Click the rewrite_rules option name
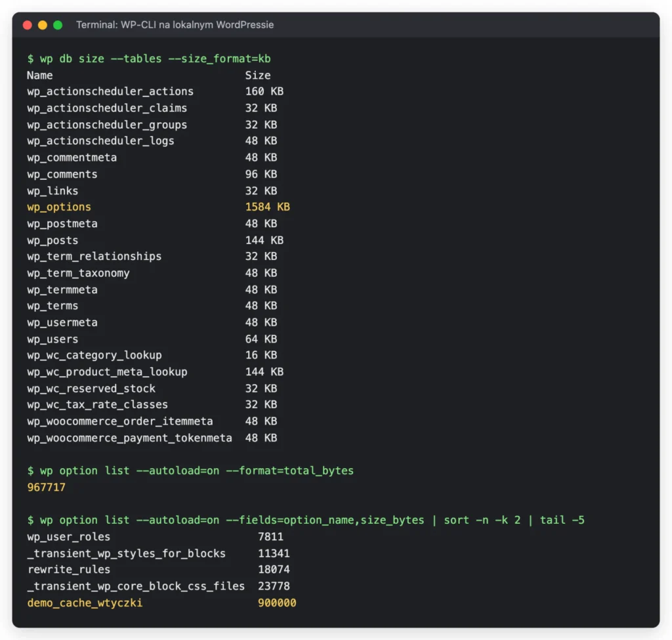Screen dimensions: 672x640 [68, 570]
